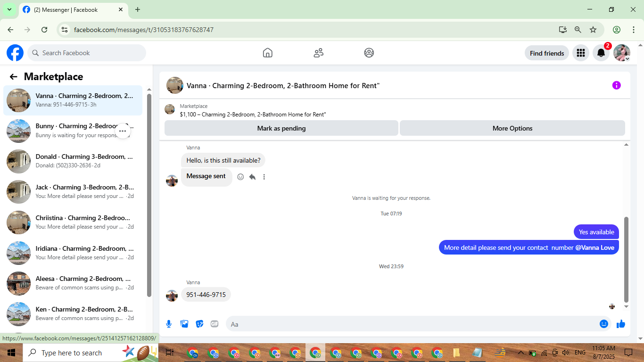Open more actions for "Message sent" message
Screen dimensions: 644x362
264,177
